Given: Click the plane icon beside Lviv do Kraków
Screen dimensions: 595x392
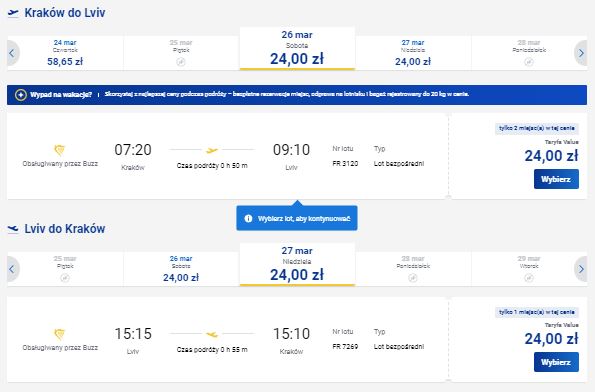Looking at the screenshot, I should click(x=13, y=229).
